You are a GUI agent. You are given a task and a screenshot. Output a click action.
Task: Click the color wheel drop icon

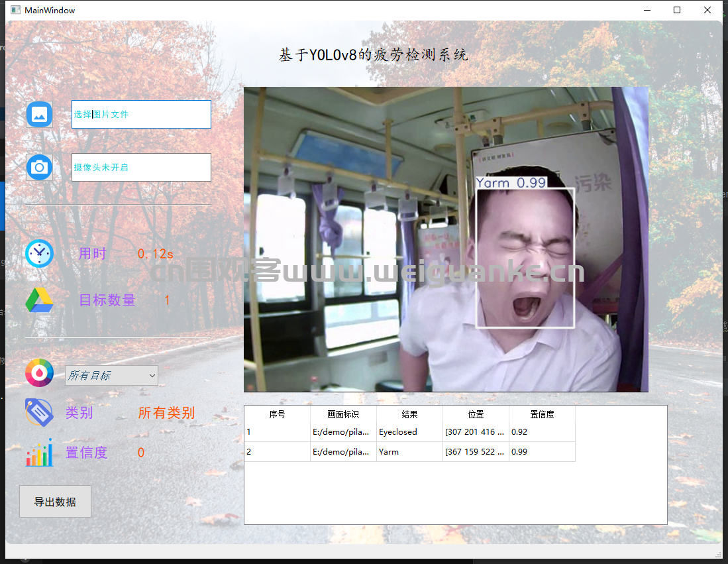pos(39,372)
